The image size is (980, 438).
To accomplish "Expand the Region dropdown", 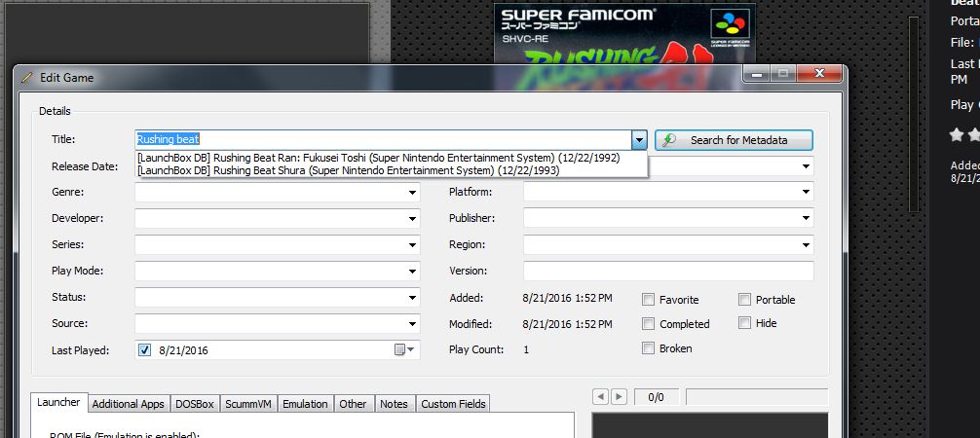I will pyautogui.click(x=807, y=245).
